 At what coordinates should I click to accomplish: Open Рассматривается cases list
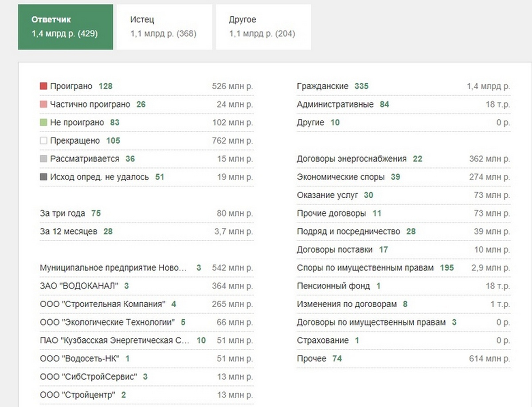[x=85, y=159]
